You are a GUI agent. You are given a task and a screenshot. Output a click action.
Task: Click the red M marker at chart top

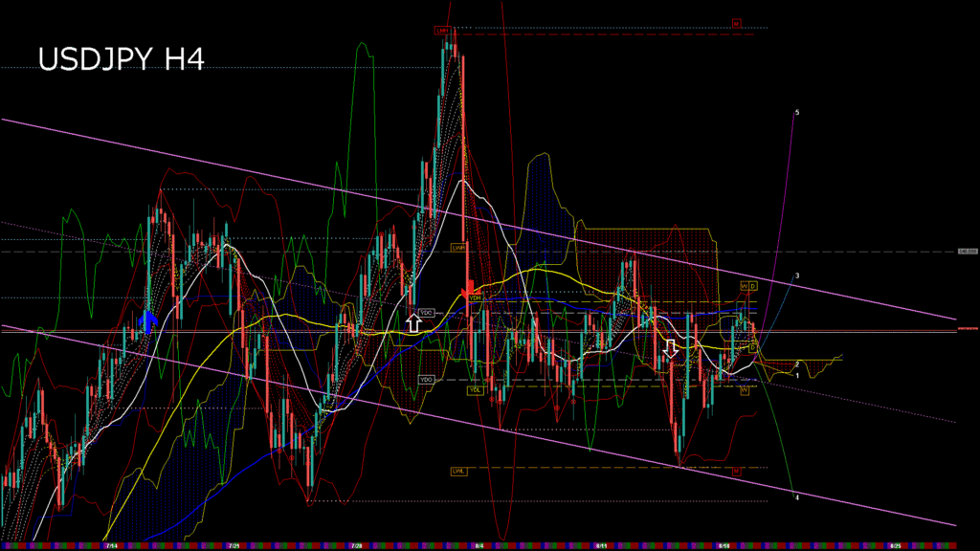(x=737, y=22)
